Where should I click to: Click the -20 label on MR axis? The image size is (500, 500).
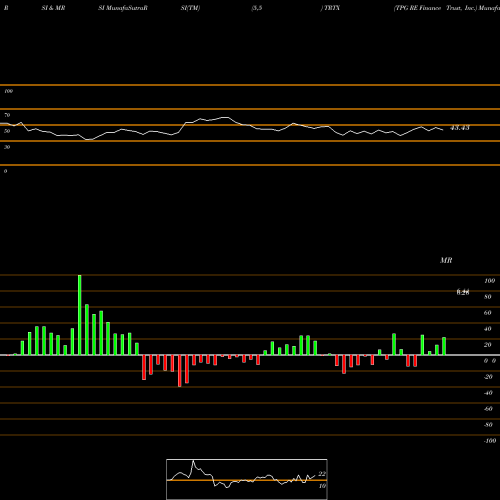(x=488, y=377)
